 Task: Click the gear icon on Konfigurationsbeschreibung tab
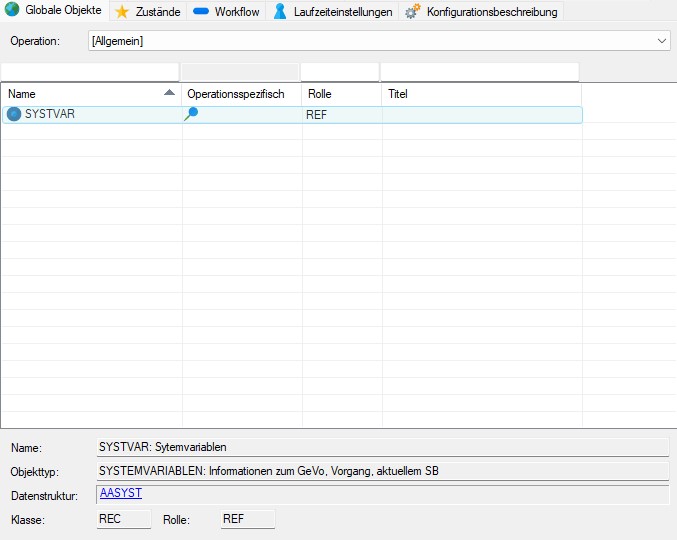pos(412,11)
